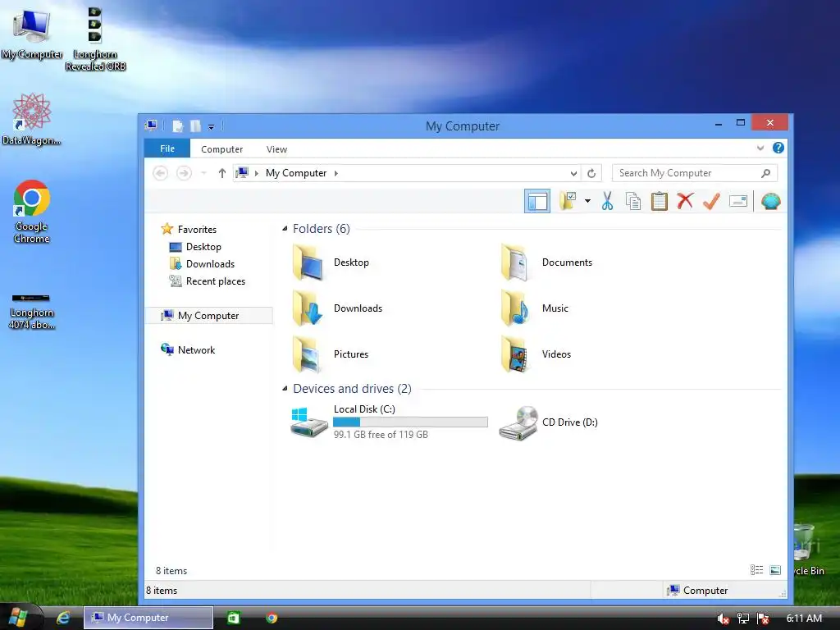Select Longhorn 4074 desktop file
The height and width of the screenshot is (630, 840).
coord(32,311)
